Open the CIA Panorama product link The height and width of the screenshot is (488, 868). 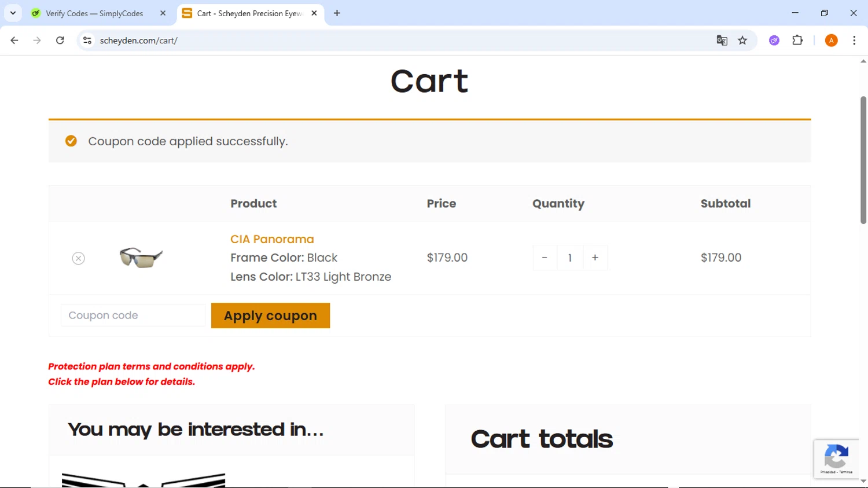272,239
